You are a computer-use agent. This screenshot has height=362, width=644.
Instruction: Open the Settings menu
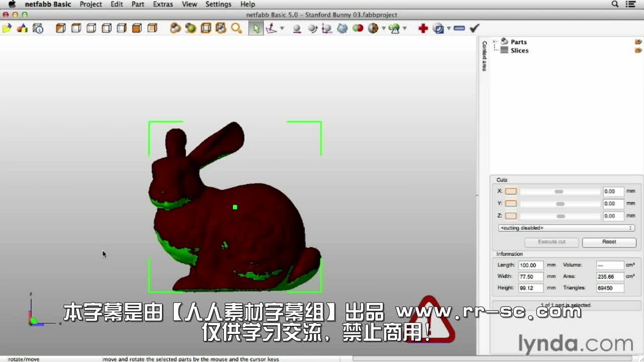[x=218, y=4]
